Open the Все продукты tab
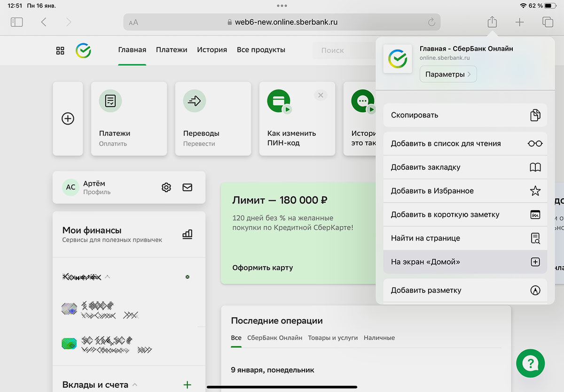 (x=261, y=50)
